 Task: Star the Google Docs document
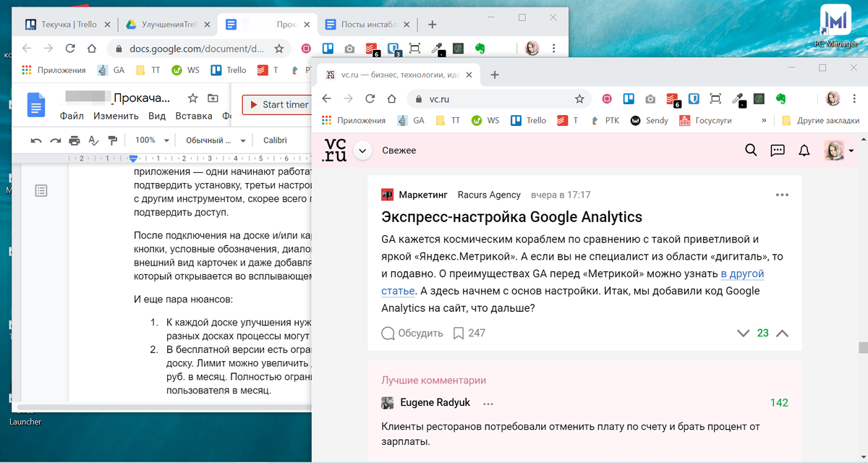click(192, 98)
